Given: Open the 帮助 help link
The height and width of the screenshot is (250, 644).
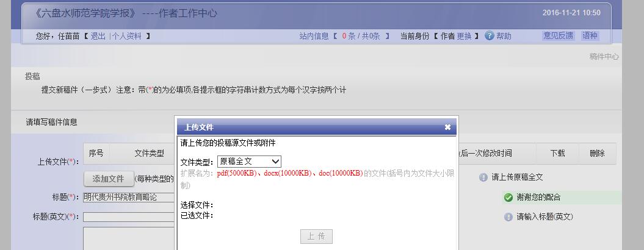Looking at the screenshot, I should [x=504, y=36].
